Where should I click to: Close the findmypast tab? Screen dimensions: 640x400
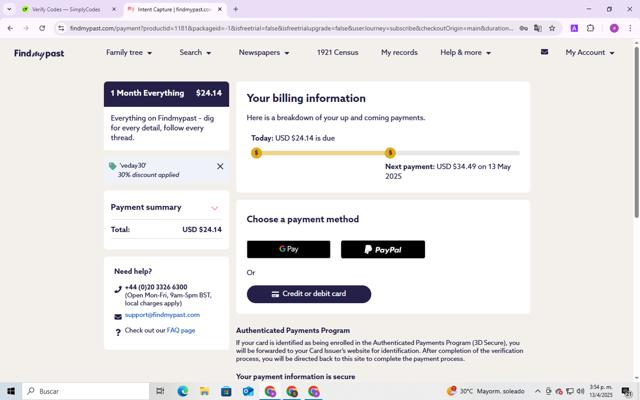point(220,9)
